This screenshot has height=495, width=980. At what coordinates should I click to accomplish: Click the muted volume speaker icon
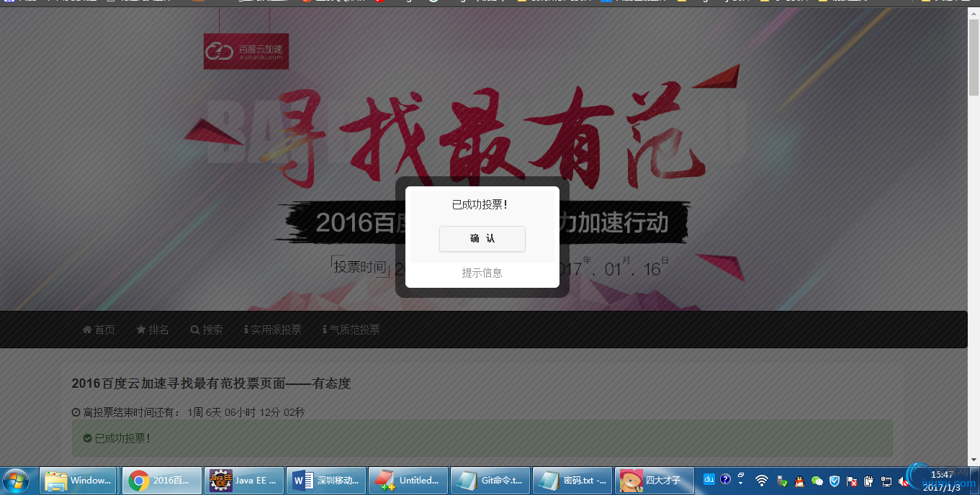(x=904, y=481)
